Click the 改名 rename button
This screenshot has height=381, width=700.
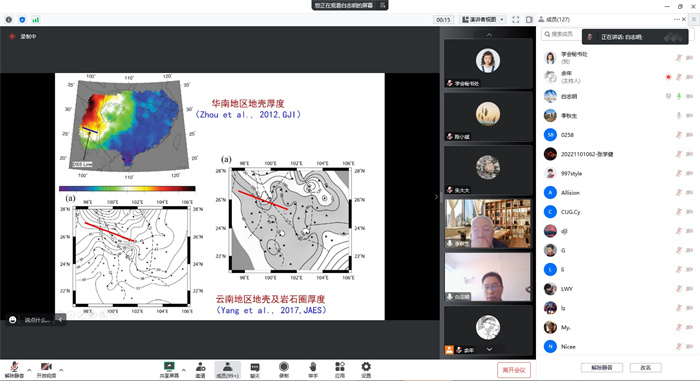(x=646, y=368)
